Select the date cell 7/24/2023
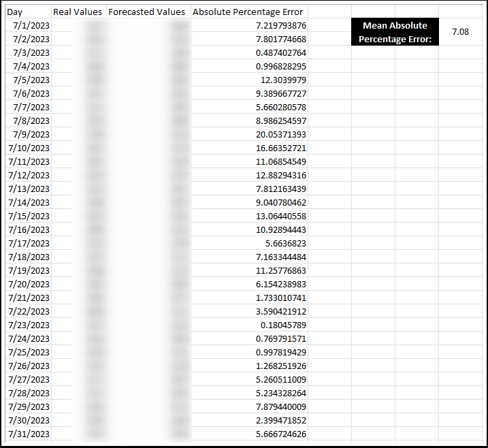The image size is (488, 448). tap(29, 339)
